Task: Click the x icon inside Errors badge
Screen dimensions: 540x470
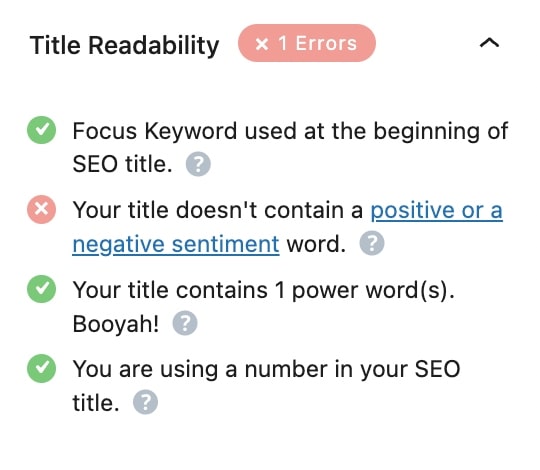Action: click(262, 44)
